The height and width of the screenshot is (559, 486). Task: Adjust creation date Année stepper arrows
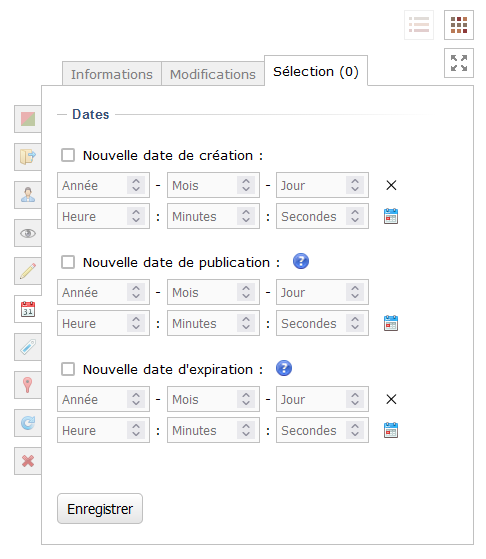click(136, 185)
